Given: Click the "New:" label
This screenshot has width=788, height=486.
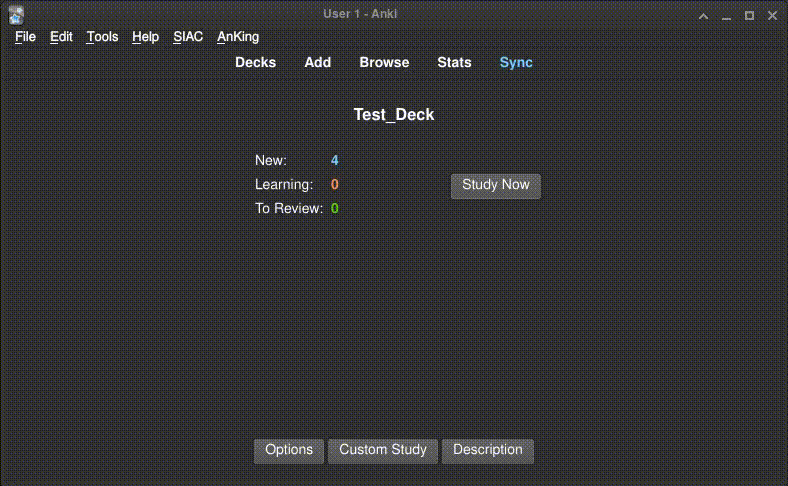Looking at the screenshot, I should pyautogui.click(x=270, y=160).
